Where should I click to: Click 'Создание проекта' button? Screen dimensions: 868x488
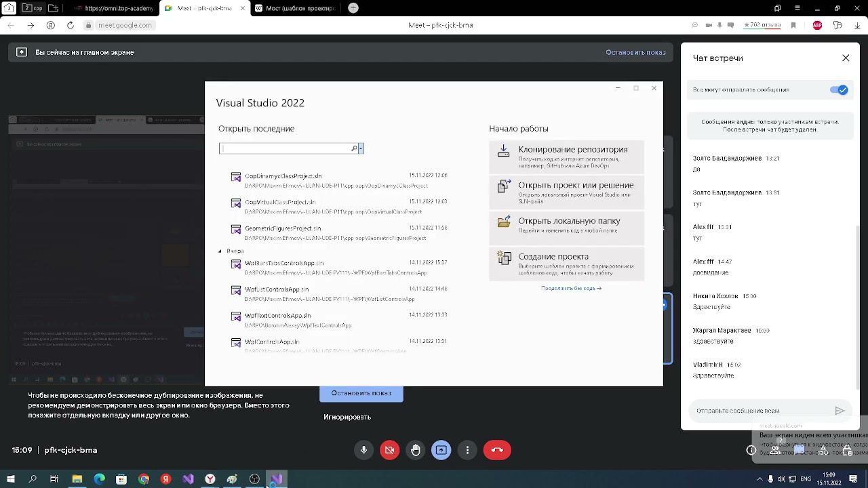pyautogui.click(x=566, y=264)
